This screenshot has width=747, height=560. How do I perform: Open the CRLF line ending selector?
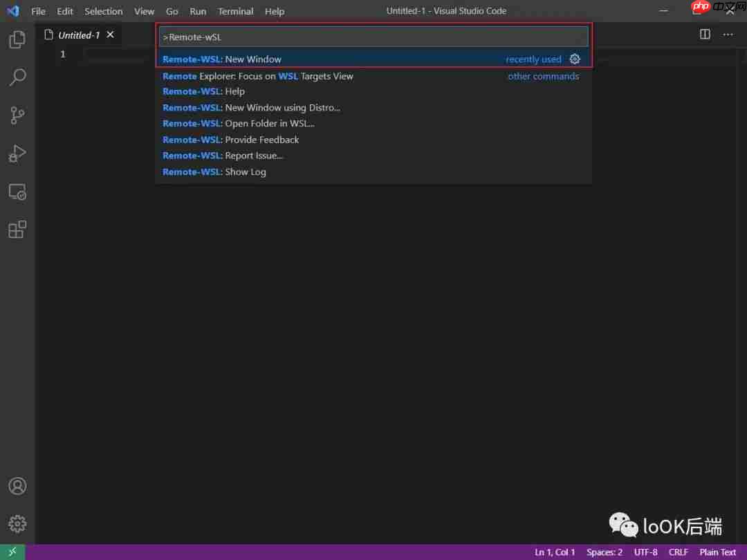click(679, 552)
